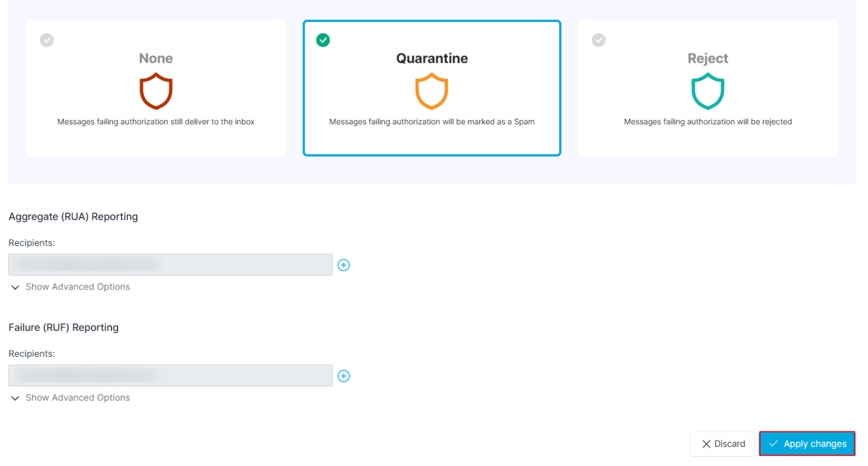Screen dimensions: 868x466
Task: Click the red None policy shield icon
Action: tap(156, 90)
